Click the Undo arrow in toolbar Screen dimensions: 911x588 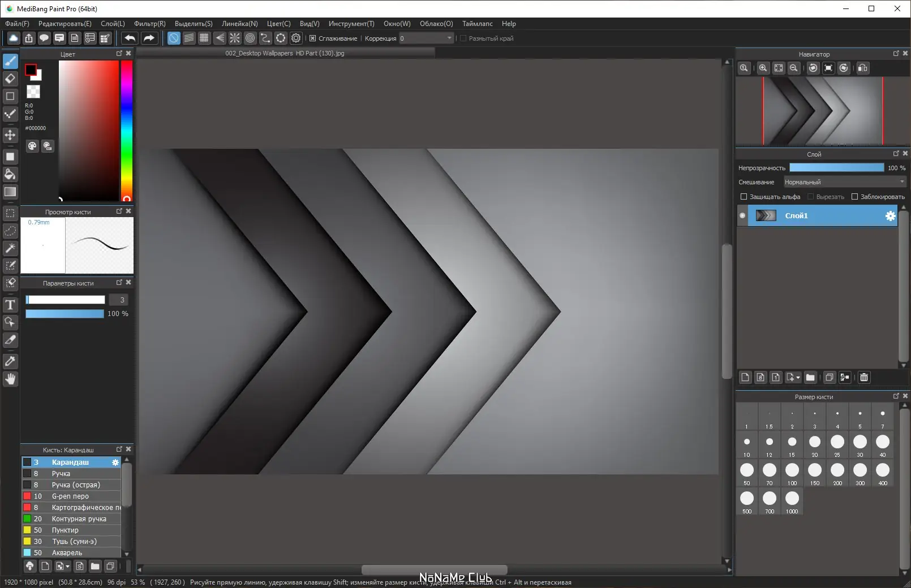pos(130,38)
